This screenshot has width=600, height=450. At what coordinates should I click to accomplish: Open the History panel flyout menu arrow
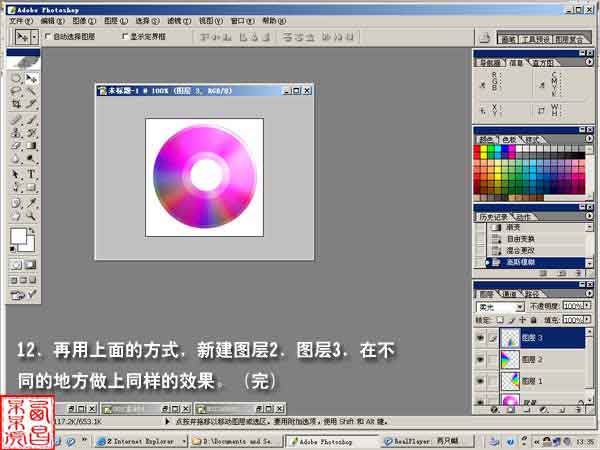[x=589, y=216]
